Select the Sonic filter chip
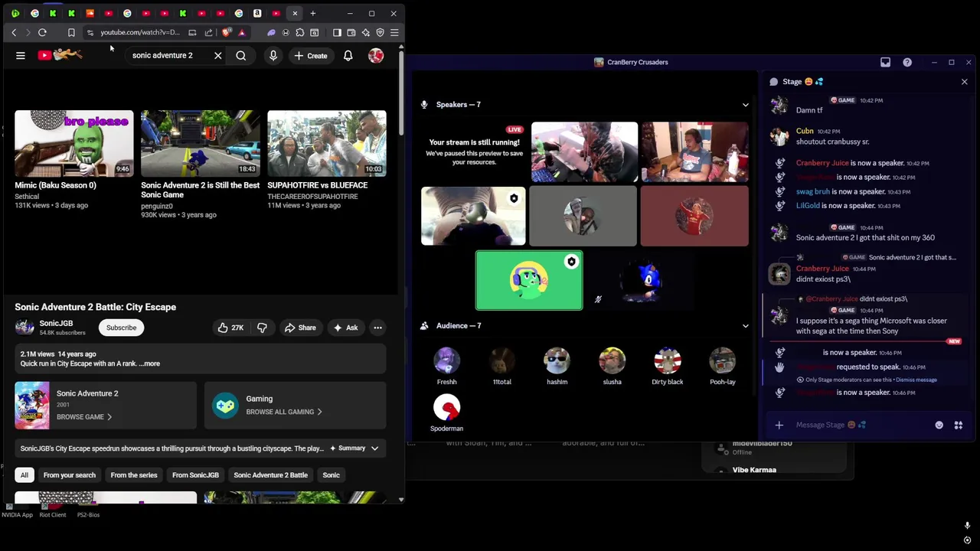Screen dimensions: 980x551 click(331, 475)
